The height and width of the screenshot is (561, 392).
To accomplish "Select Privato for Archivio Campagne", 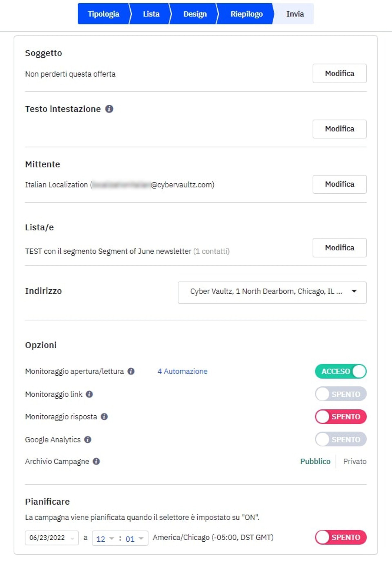I will point(355,461).
